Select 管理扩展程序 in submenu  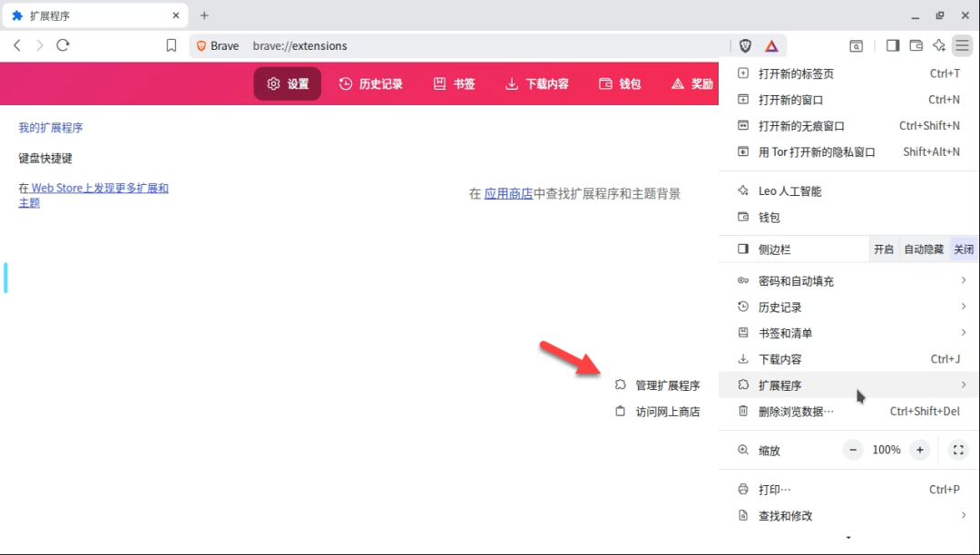(x=658, y=385)
